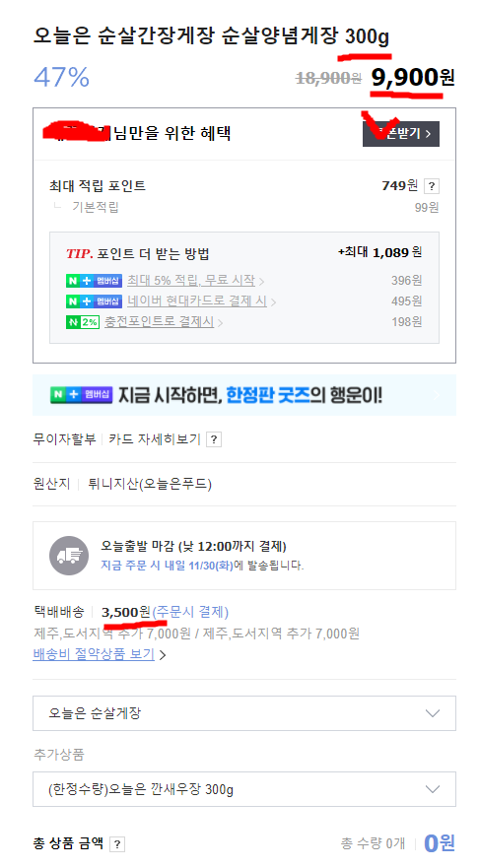Screen dimensions: 479x868
Task: Click the question mark icon beside 749원
Action: pyautogui.click(x=432, y=186)
